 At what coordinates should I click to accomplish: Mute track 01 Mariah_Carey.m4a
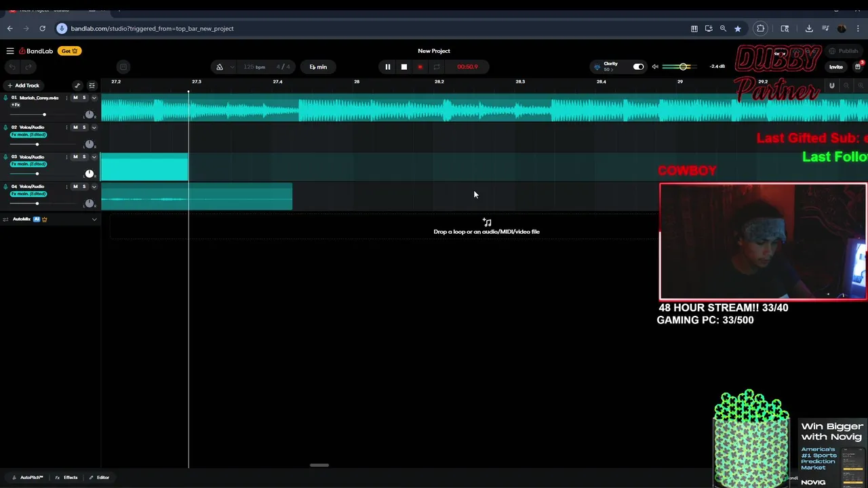click(x=75, y=98)
